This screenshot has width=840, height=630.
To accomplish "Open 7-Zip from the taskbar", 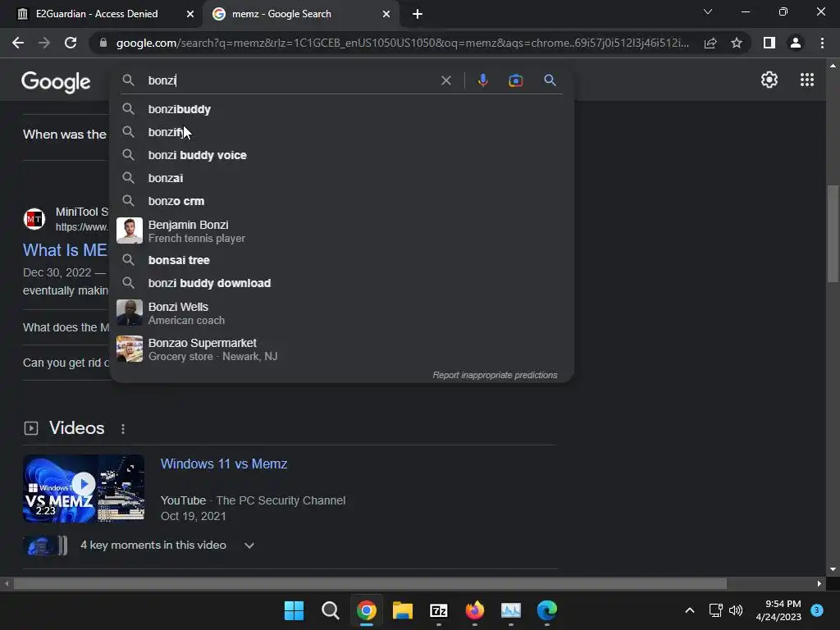I will [438, 610].
